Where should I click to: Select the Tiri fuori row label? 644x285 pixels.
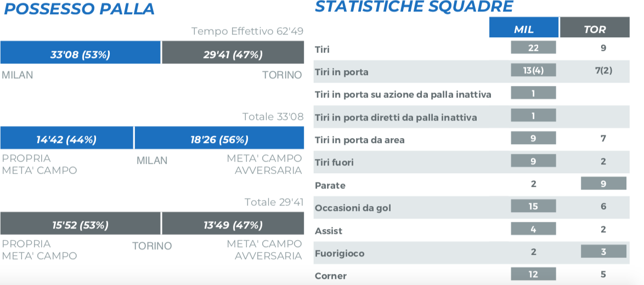[x=334, y=162]
